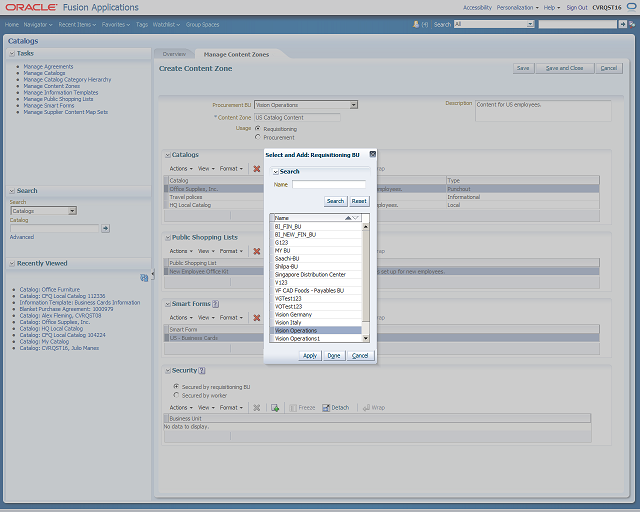Collapse the Smart Forms section
Screen dimensions: 640x512
pos(168,304)
